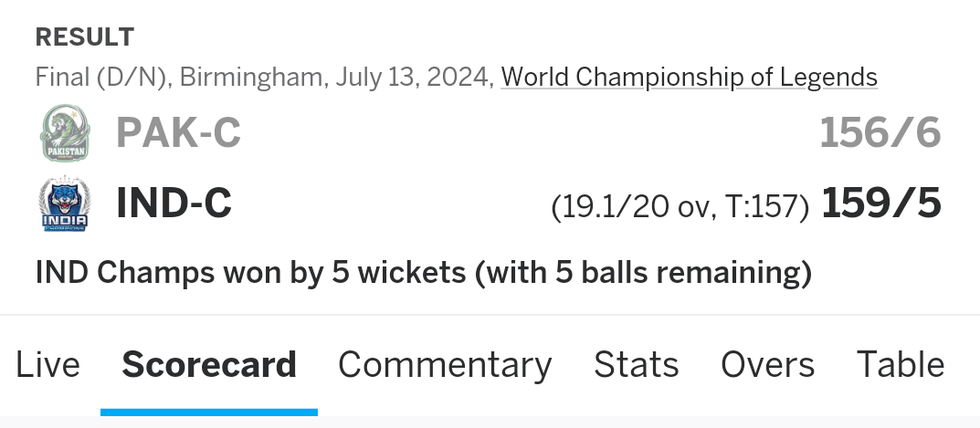Click the blue active indicator under Scorecard
The image size is (980, 428).
point(209,412)
